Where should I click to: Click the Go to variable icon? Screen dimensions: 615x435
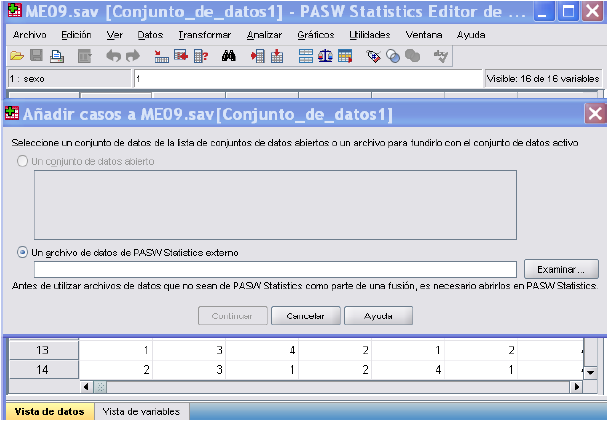(x=181, y=56)
